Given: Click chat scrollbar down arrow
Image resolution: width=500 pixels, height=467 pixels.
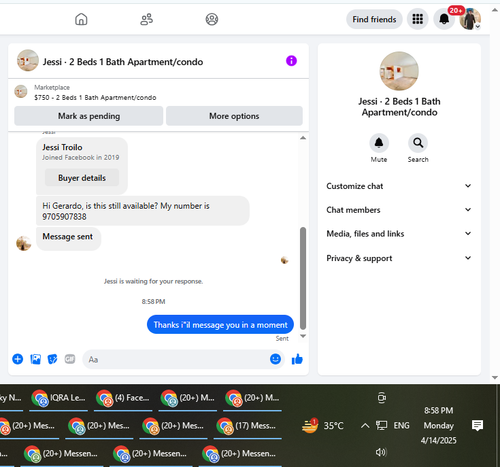Looking at the screenshot, I should pyautogui.click(x=303, y=336).
